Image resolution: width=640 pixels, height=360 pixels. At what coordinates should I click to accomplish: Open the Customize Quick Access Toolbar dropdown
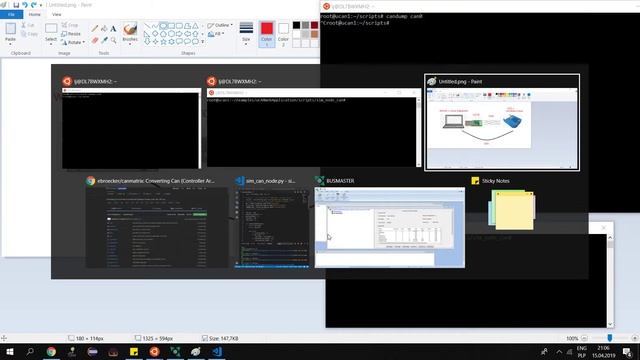coord(40,5)
